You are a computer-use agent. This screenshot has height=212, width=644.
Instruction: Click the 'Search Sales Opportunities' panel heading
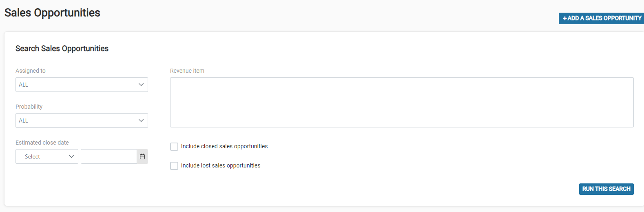(x=62, y=49)
